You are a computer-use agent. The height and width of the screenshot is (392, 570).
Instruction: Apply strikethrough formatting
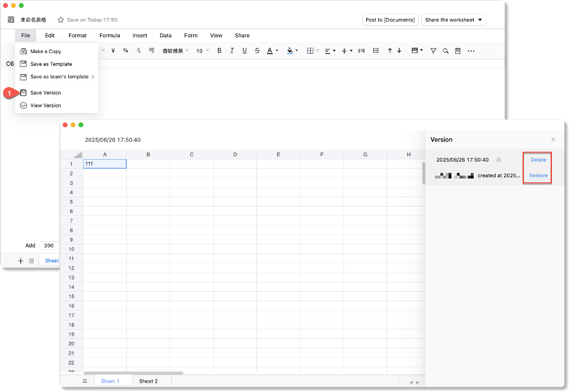pos(257,51)
